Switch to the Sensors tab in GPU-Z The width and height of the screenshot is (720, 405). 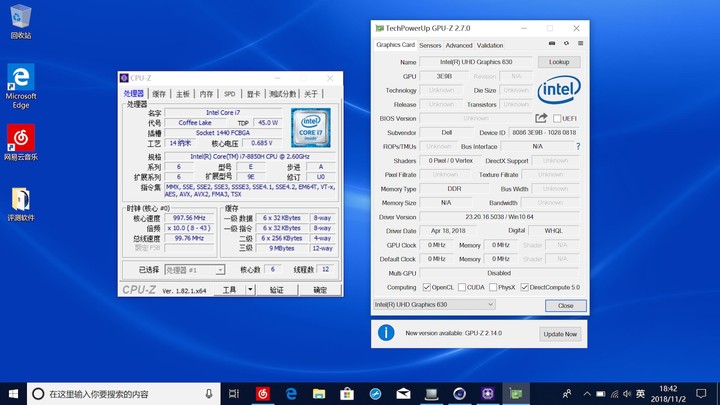[x=430, y=45]
